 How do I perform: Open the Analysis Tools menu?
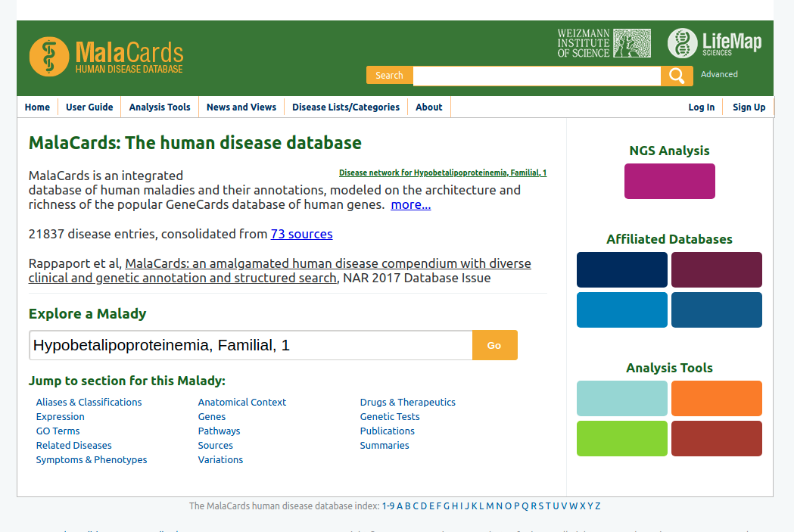coord(160,107)
